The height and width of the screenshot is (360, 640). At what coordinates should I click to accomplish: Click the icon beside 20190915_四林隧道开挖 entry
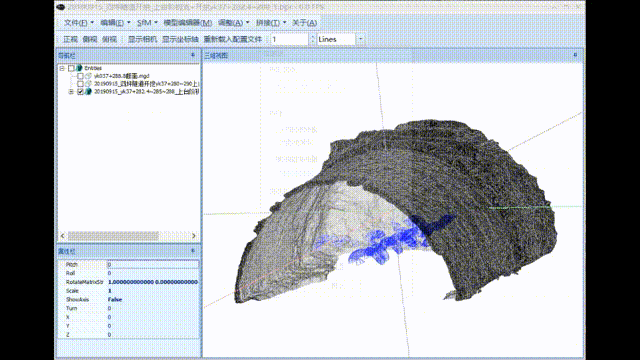[88, 84]
